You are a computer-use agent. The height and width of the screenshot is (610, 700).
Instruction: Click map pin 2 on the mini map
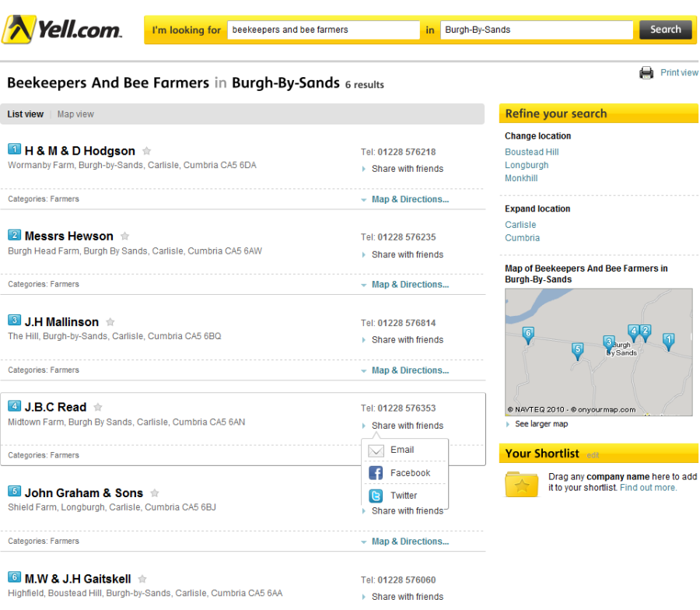click(645, 333)
